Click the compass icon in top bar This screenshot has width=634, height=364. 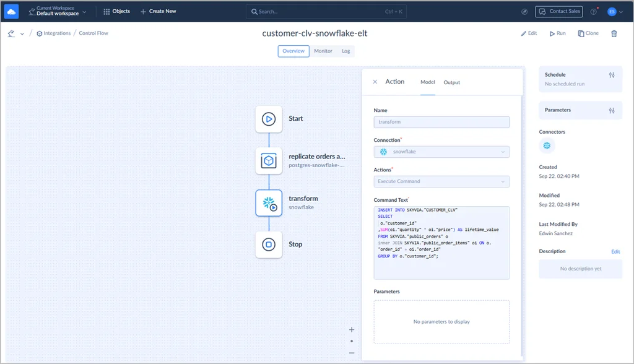(x=524, y=12)
